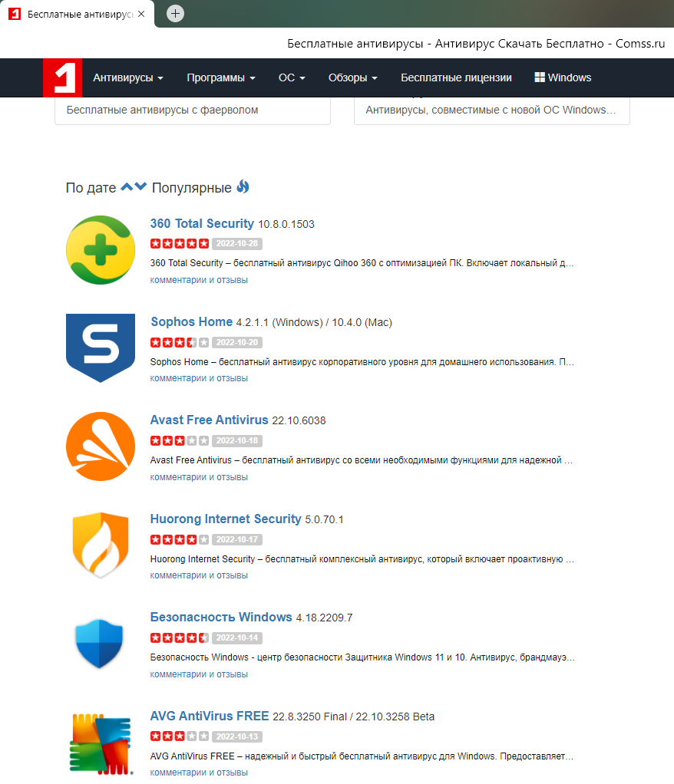
Task: Open the Avast Free Antivirus title link
Action: click(x=209, y=420)
